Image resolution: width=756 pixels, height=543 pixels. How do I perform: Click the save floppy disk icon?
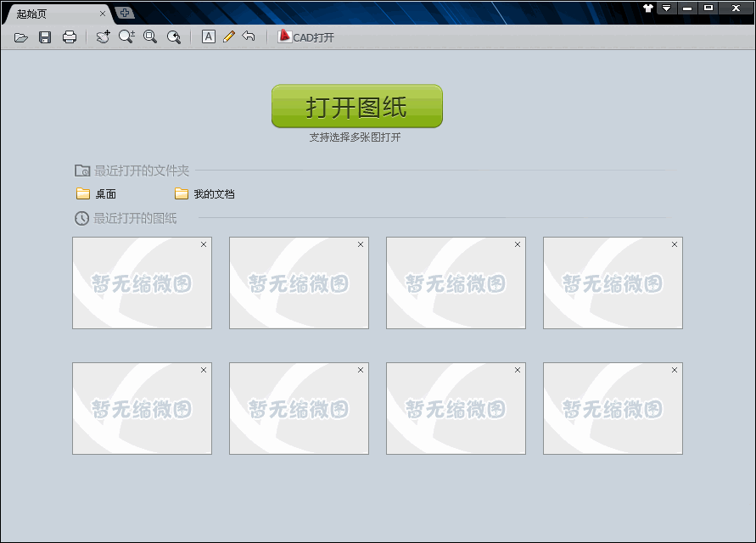click(45, 37)
